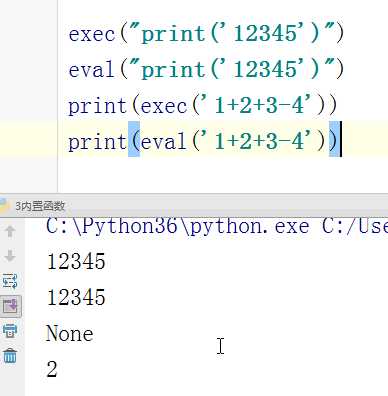Click the C:\Python36\python.exe command line
This screenshot has height=396, width=388.
217,226
